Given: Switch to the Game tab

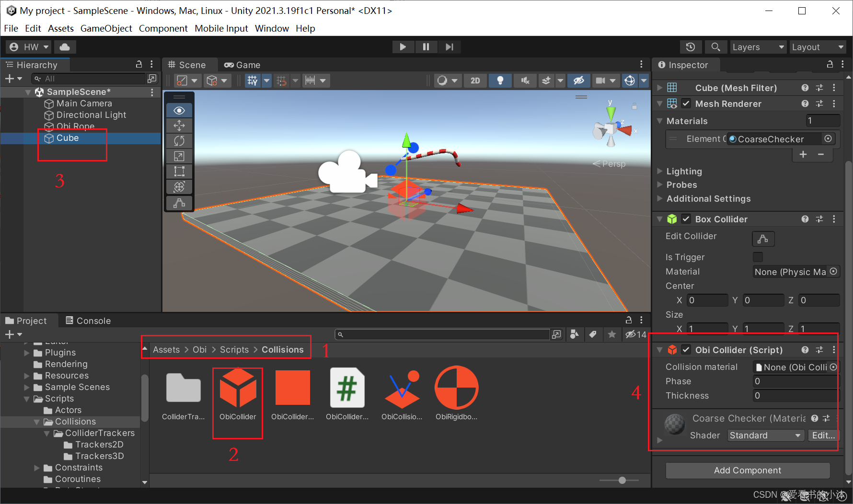Looking at the screenshot, I should 242,65.
